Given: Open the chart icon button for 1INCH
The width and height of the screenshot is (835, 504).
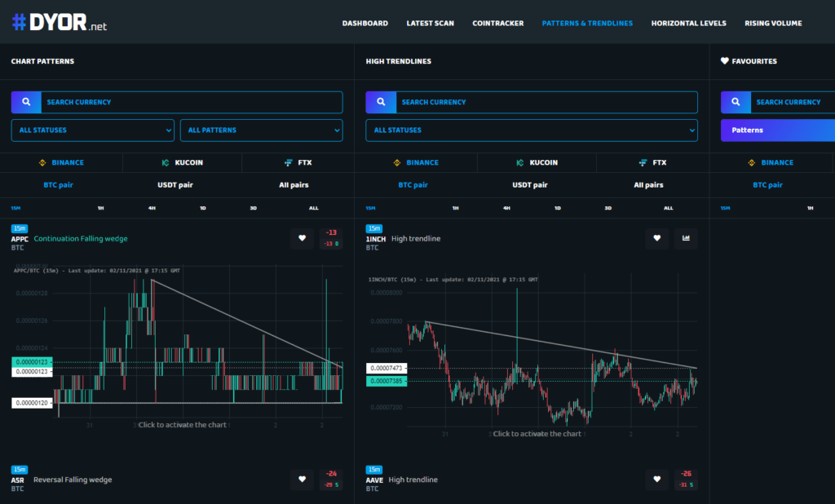Looking at the screenshot, I should click(686, 238).
